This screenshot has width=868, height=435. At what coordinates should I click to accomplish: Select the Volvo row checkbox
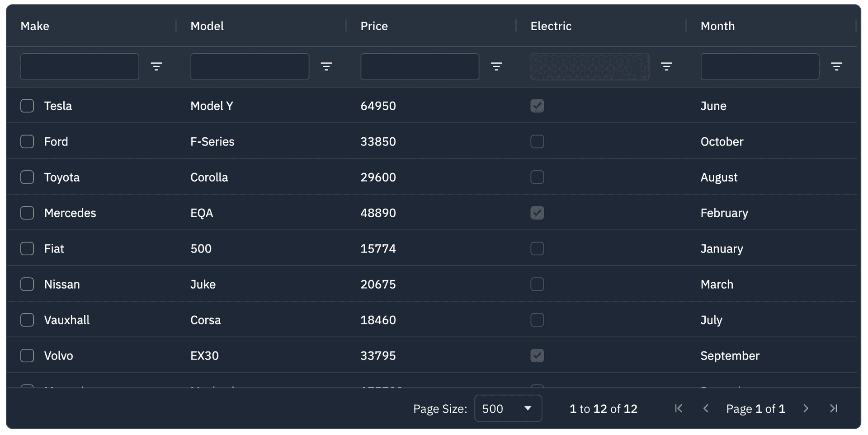(27, 355)
